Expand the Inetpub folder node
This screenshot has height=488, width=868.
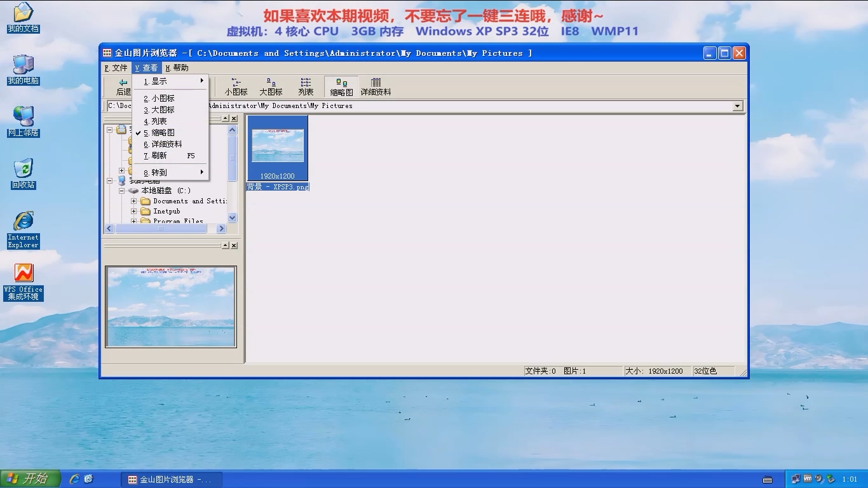(x=134, y=212)
